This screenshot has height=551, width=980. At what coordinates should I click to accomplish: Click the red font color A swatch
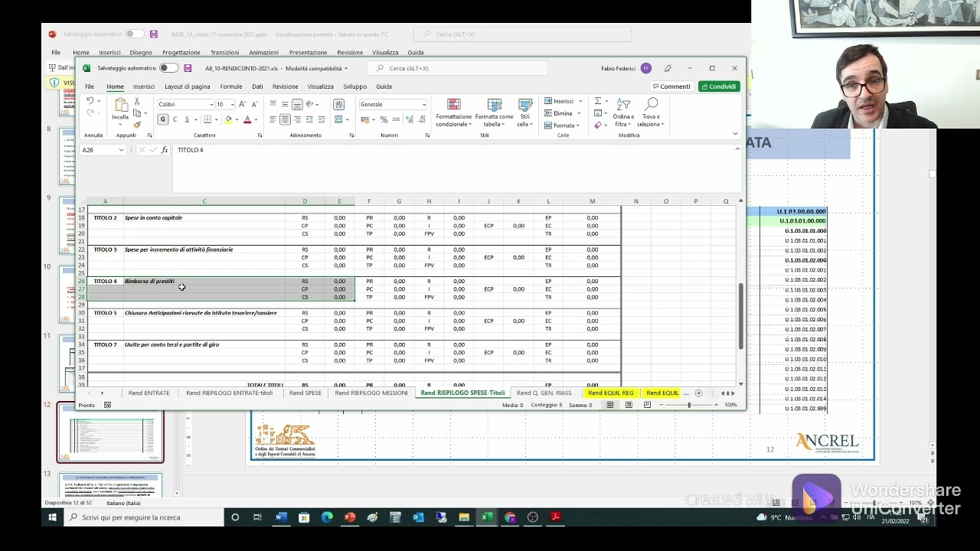click(247, 120)
